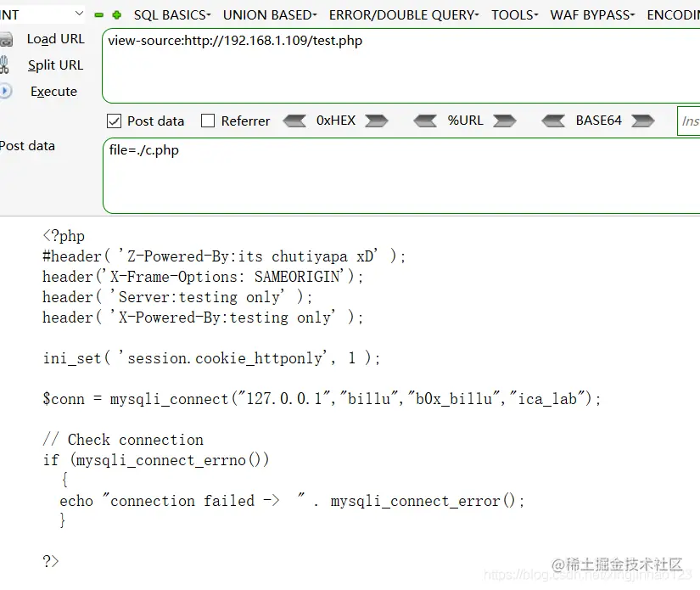Viewport: 700px width, 590px height.
Task: Uncheck the Post data checkbox
Action: (x=115, y=121)
